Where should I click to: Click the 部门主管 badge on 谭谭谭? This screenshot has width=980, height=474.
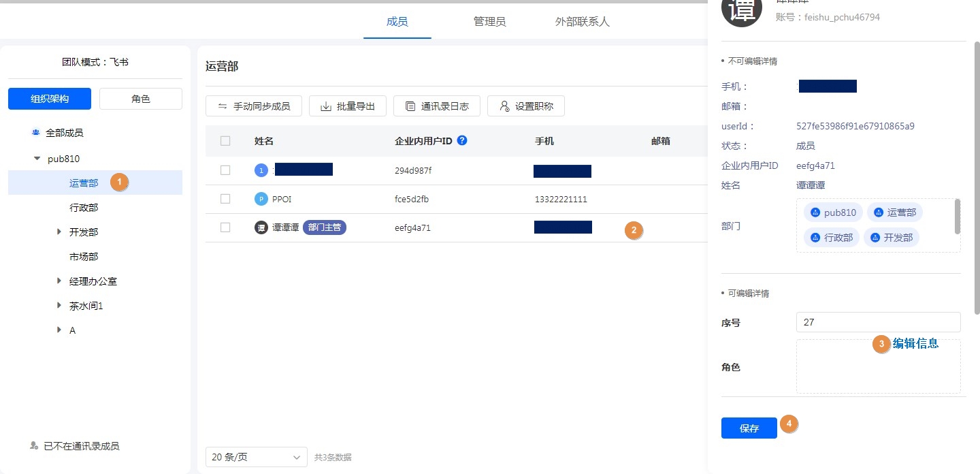point(325,228)
